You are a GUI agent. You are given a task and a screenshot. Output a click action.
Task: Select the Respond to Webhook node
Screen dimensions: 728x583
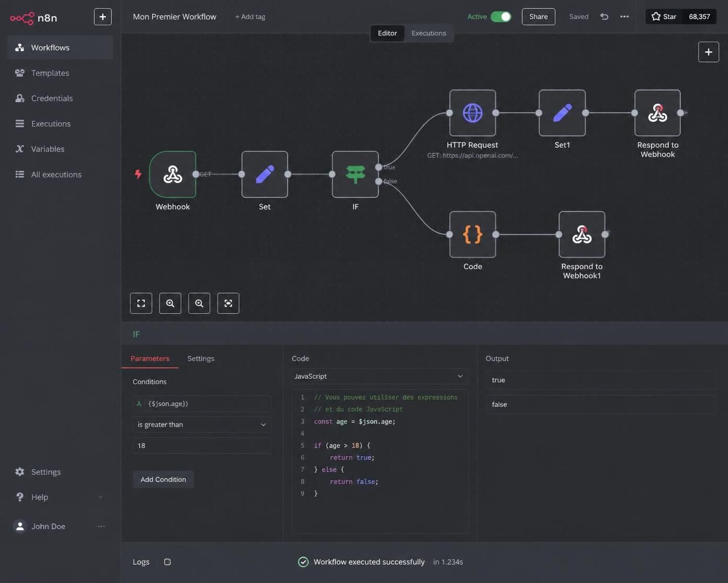[657, 113]
